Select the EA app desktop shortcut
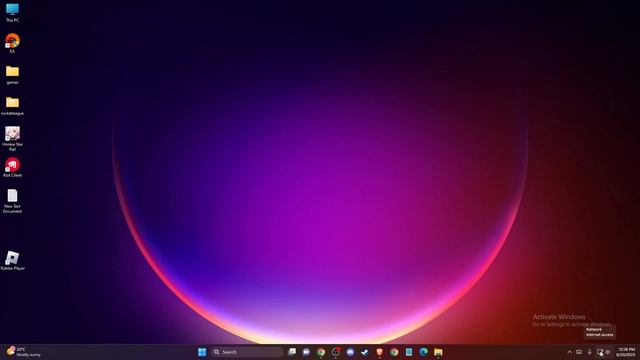 [12, 43]
